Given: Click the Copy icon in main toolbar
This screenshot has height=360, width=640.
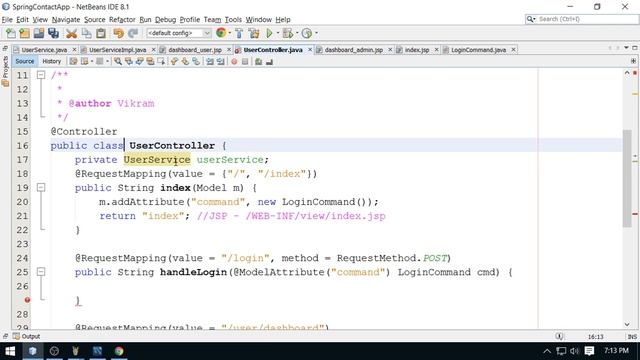Looking at the screenshot, I should (x=87, y=33).
